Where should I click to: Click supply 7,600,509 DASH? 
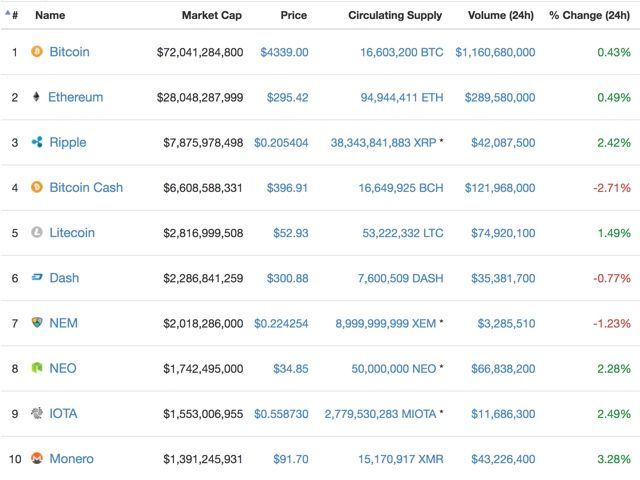(400, 278)
